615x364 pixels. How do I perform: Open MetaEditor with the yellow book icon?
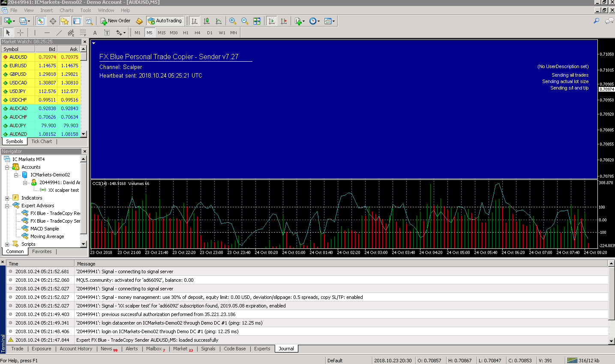tap(139, 21)
